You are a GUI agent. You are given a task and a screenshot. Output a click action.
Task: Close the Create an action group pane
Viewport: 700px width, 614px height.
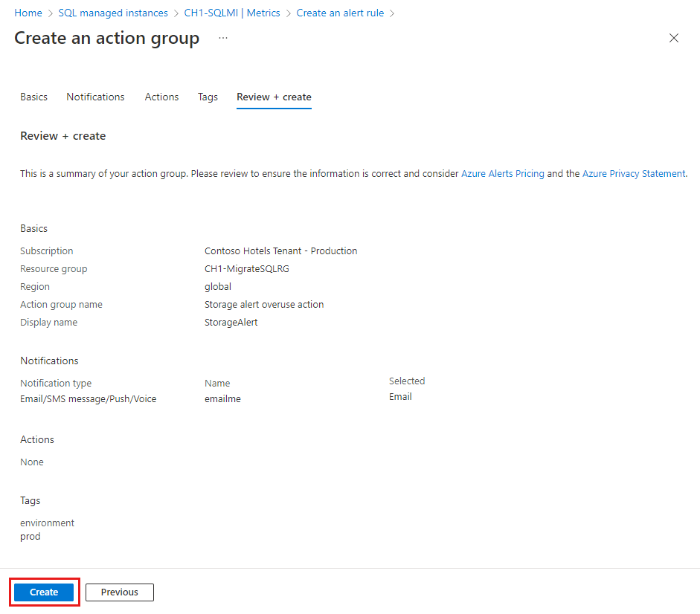click(674, 38)
